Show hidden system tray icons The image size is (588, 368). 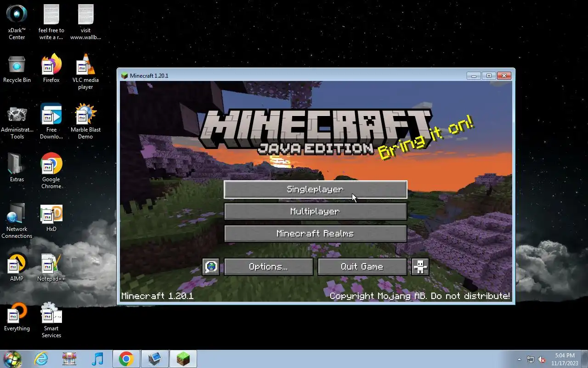point(520,359)
